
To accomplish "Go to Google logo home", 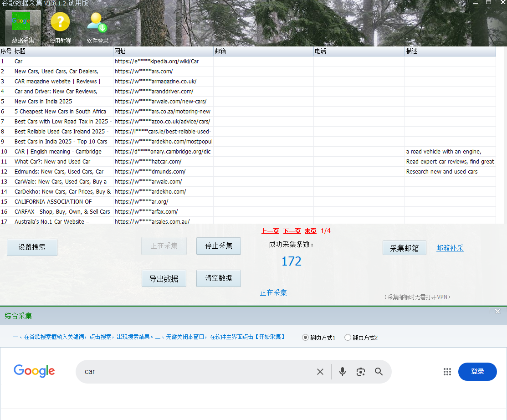I will pyautogui.click(x=34, y=371).
